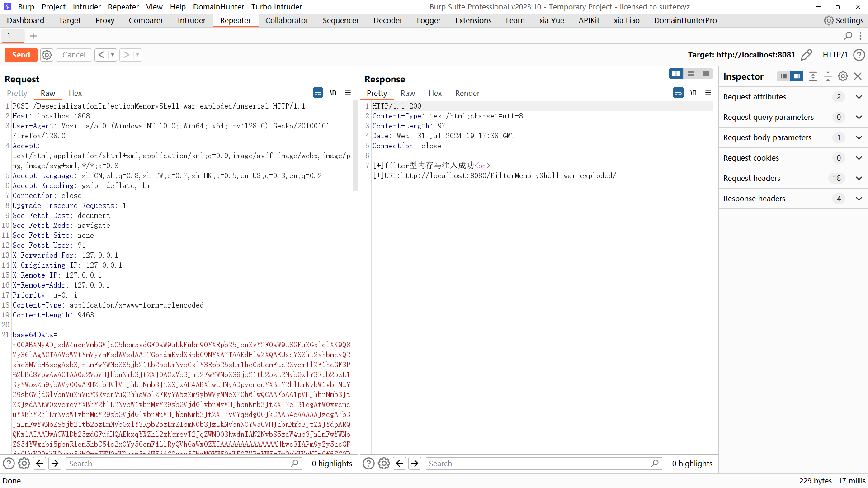The height and width of the screenshot is (488, 868).
Task: Open the Turbo Intruder menu
Action: (277, 7)
